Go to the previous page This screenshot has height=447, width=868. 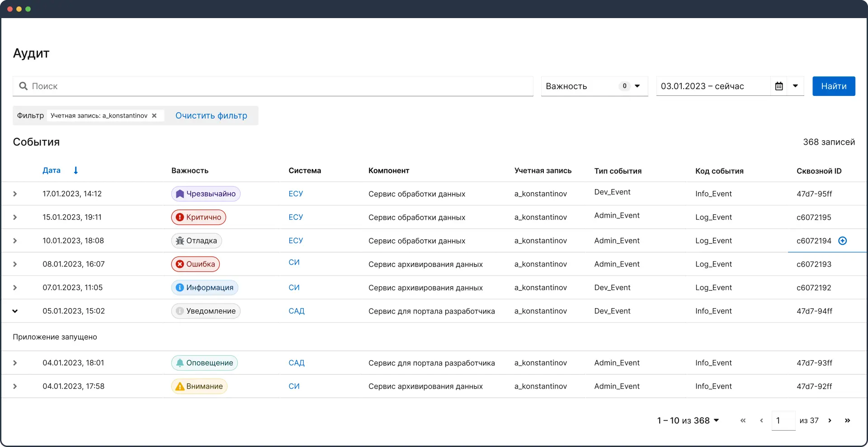pos(761,420)
